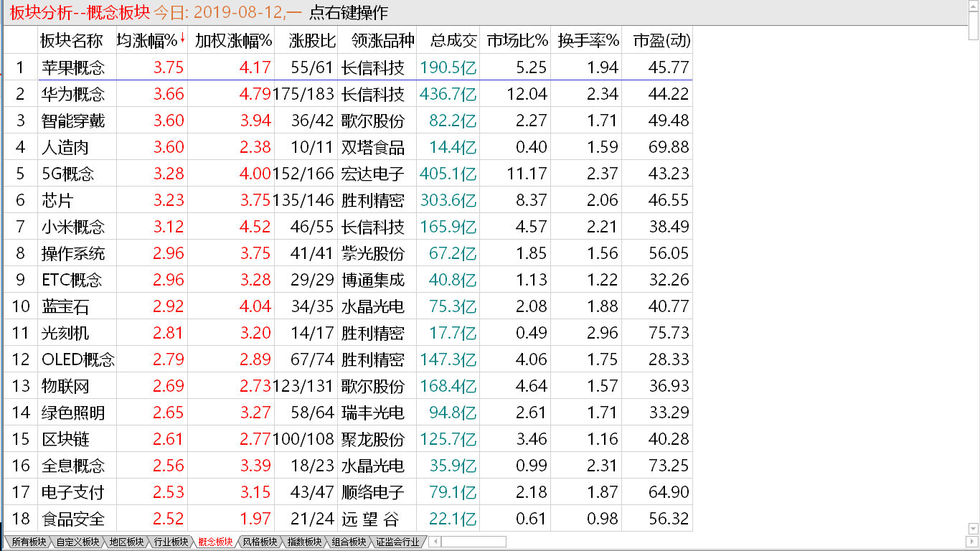Viewport: 980px width, 551px height.
Task: Click the 绿色照明 block name
Action: [x=72, y=413]
